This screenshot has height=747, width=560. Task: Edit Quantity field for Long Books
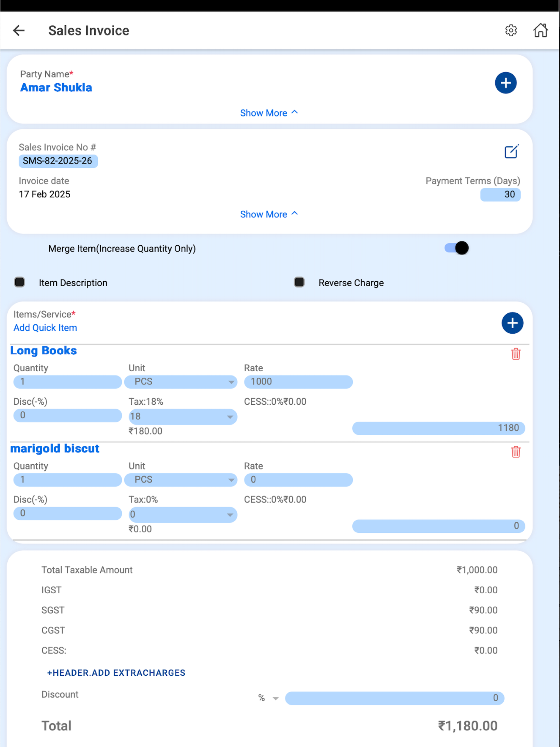pyautogui.click(x=68, y=382)
